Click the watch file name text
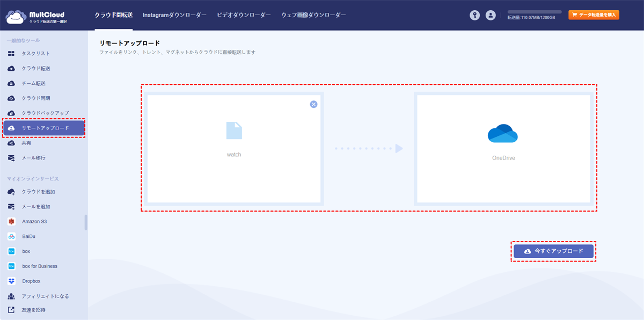Viewport: 644px width, 320px height. coord(234,155)
